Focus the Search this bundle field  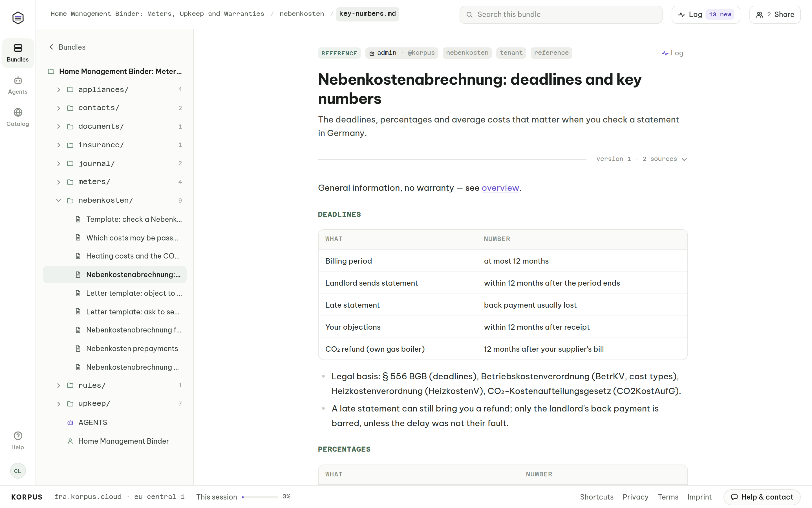[x=561, y=14]
